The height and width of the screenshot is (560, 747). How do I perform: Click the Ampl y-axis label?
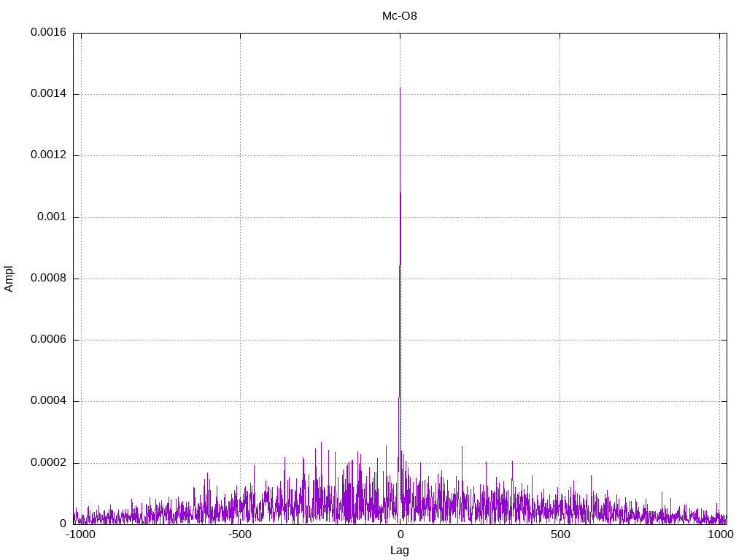click(x=9, y=279)
